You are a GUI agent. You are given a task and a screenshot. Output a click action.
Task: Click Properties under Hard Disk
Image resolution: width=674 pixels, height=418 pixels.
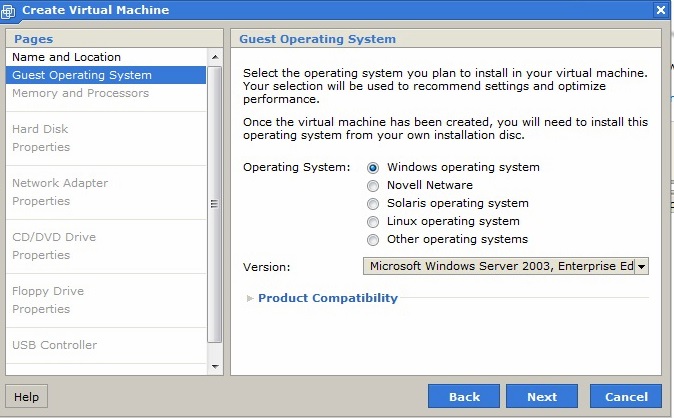(41, 147)
